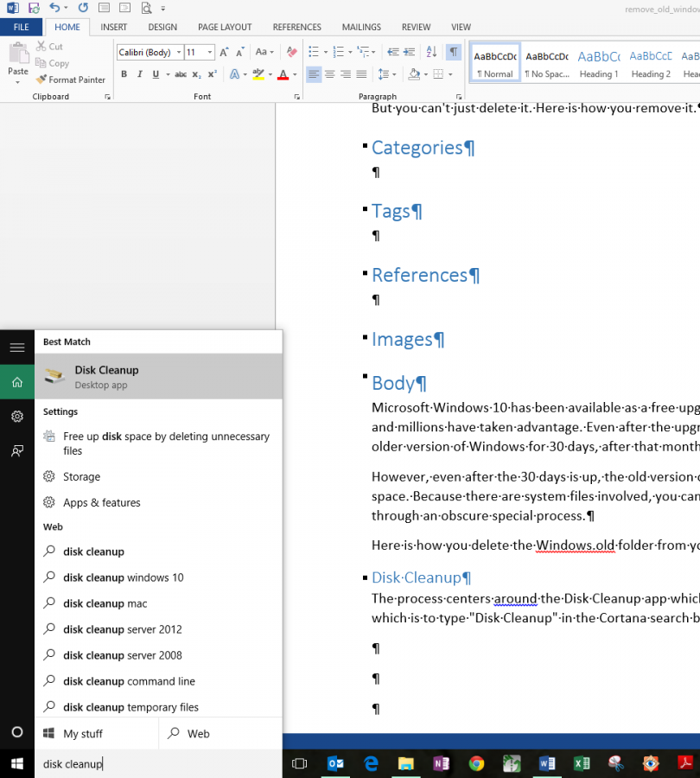Click the Sort icon in Paragraph group
This screenshot has width=700, height=778.
[430, 53]
